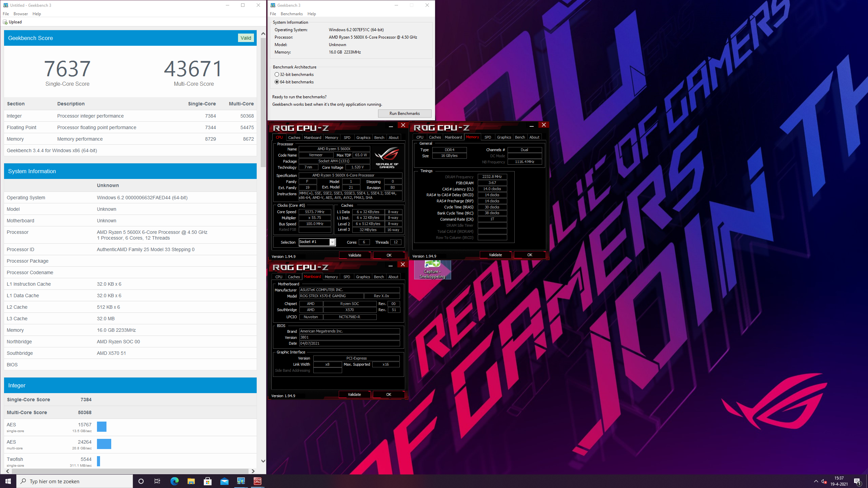Click the Integer section header
868x488 pixels.
tap(130, 386)
